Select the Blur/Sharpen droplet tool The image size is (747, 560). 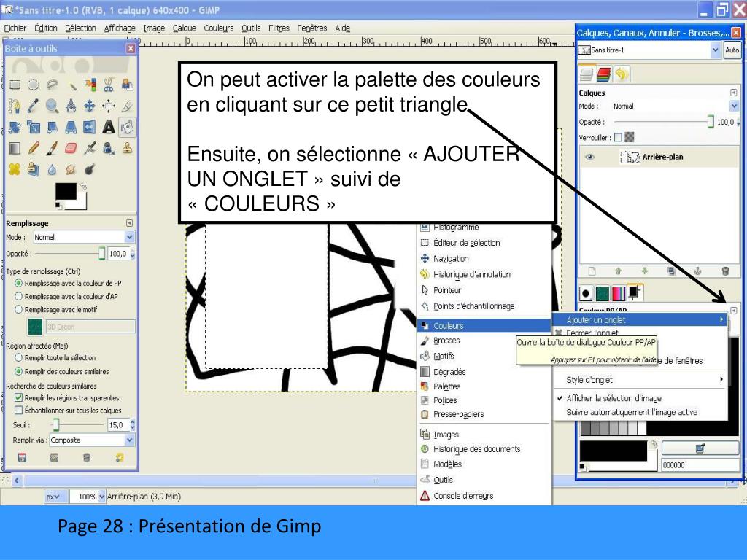coord(52,169)
